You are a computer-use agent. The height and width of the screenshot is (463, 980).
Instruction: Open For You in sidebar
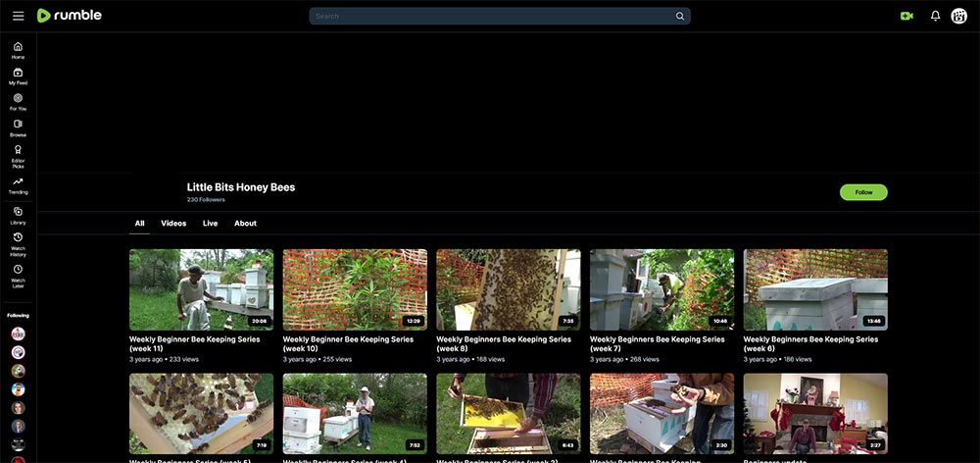18,102
